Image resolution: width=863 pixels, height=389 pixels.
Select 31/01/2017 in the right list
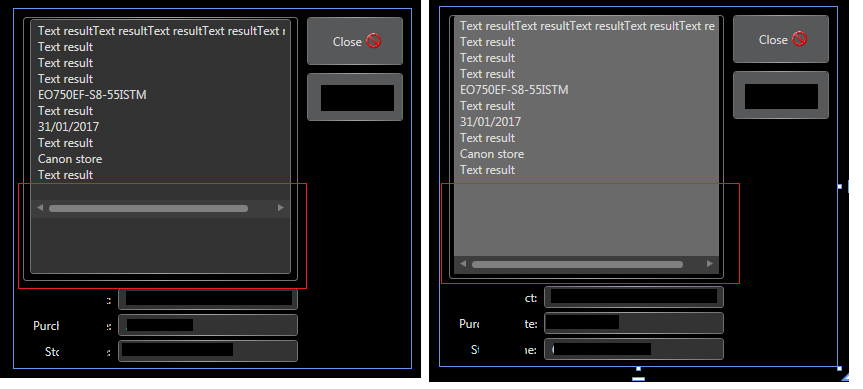point(490,122)
